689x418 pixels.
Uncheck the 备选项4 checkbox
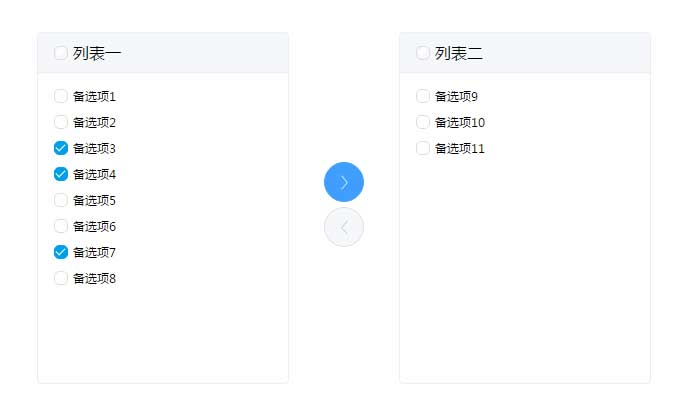[61, 175]
